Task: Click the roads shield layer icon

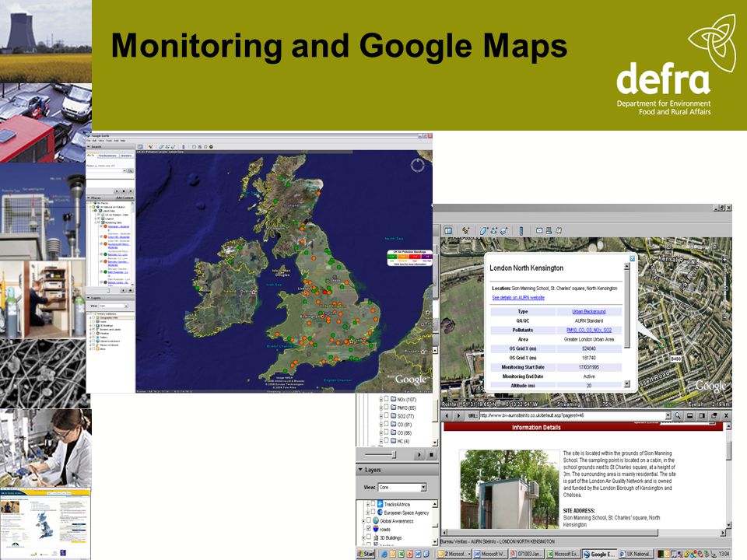Action: [375, 529]
